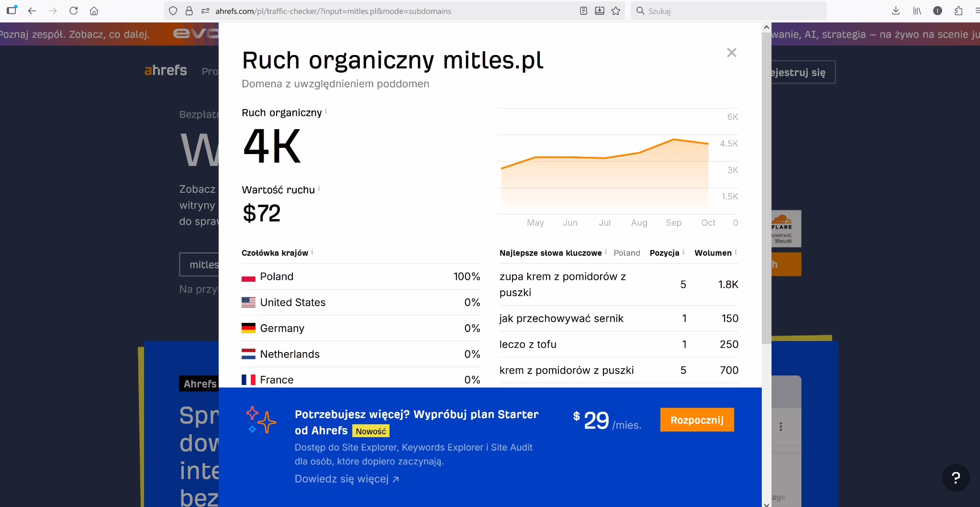Open the browser home page
Screen dimensions: 980x507
[94, 11]
